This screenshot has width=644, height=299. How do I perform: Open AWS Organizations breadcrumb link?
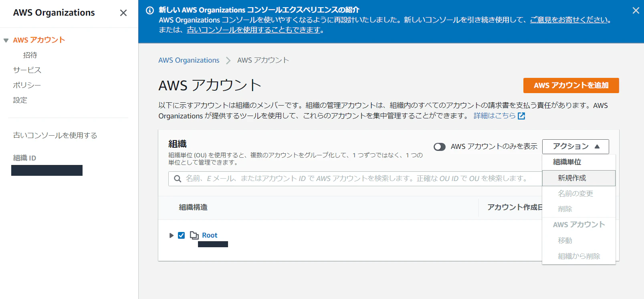click(x=189, y=60)
